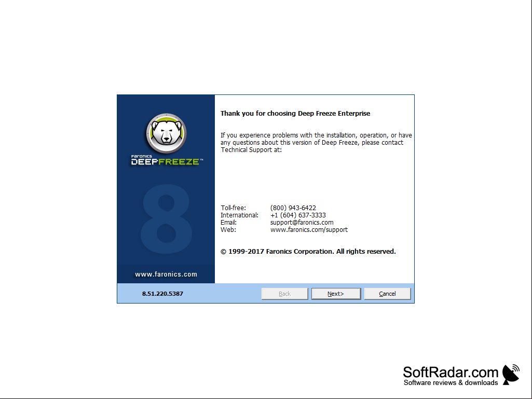This screenshot has height=399, width=532.
Task: Click the 'Toll-free:' label
Action: [233, 208]
